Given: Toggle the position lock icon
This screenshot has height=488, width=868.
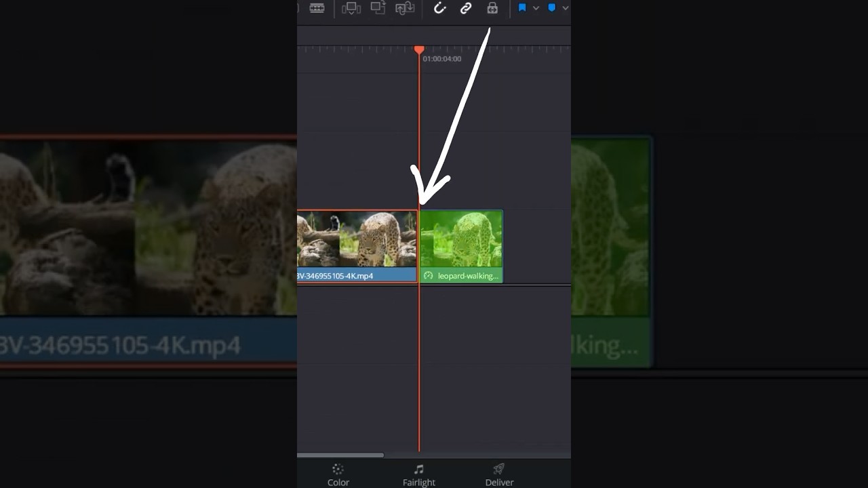Looking at the screenshot, I should pos(492,8).
